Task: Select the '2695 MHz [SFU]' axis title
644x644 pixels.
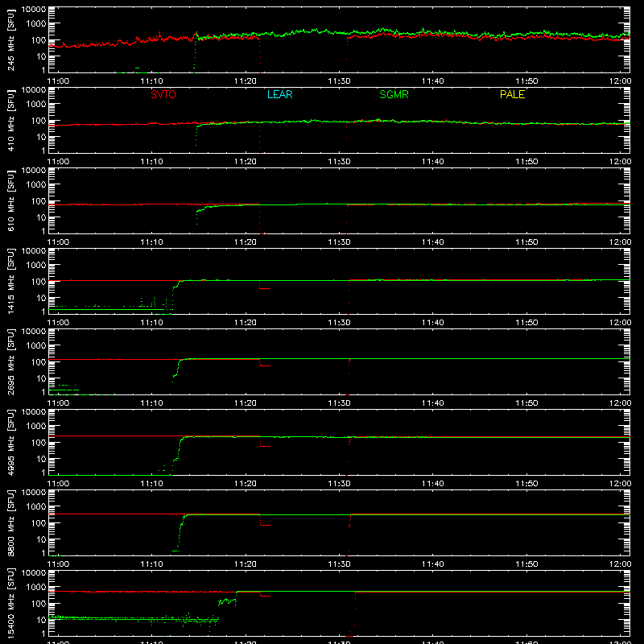Action: click(11, 362)
